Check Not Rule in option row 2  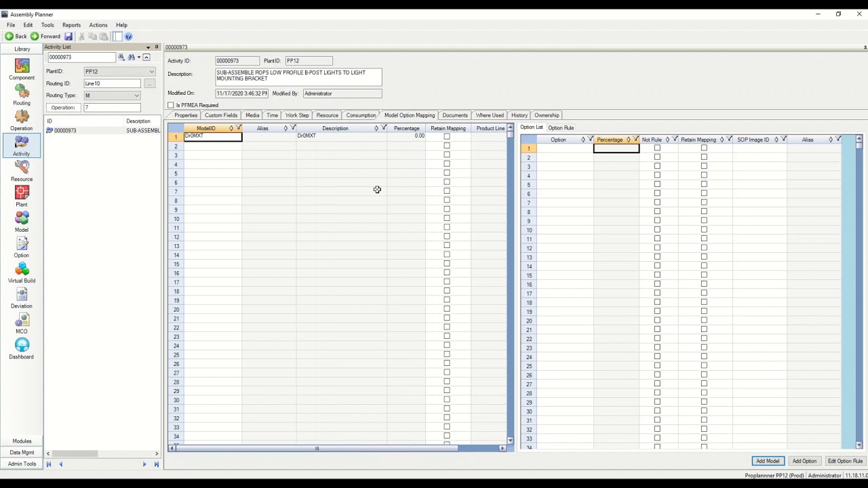pyautogui.click(x=657, y=157)
